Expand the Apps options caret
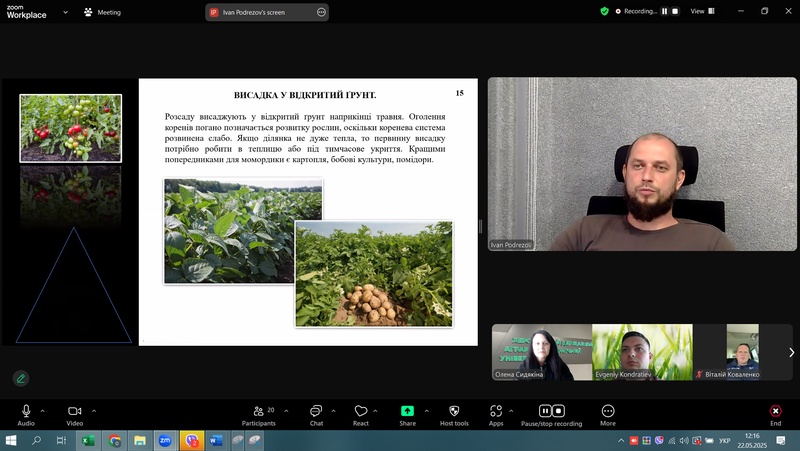The image size is (800, 451). click(x=511, y=411)
